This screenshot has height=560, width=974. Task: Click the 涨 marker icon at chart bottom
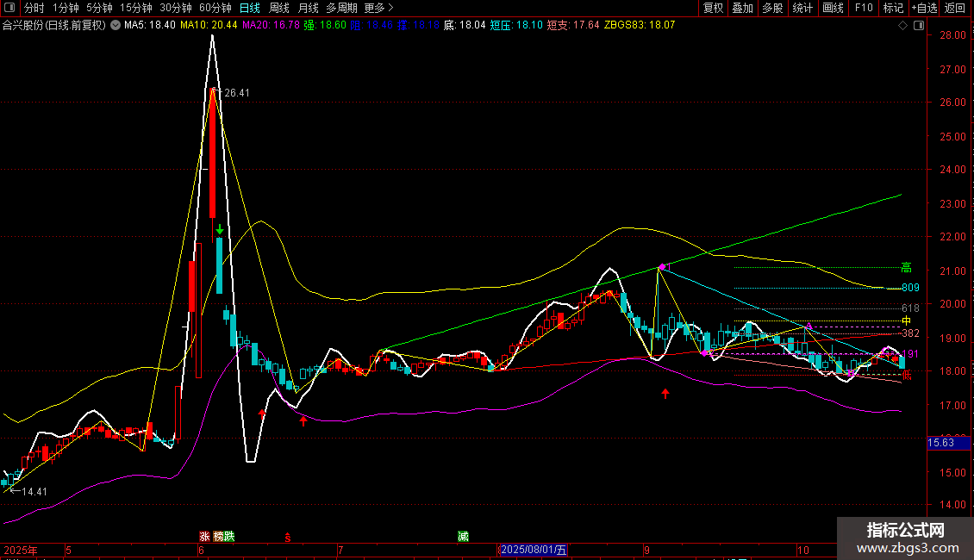[x=205, y=536]
